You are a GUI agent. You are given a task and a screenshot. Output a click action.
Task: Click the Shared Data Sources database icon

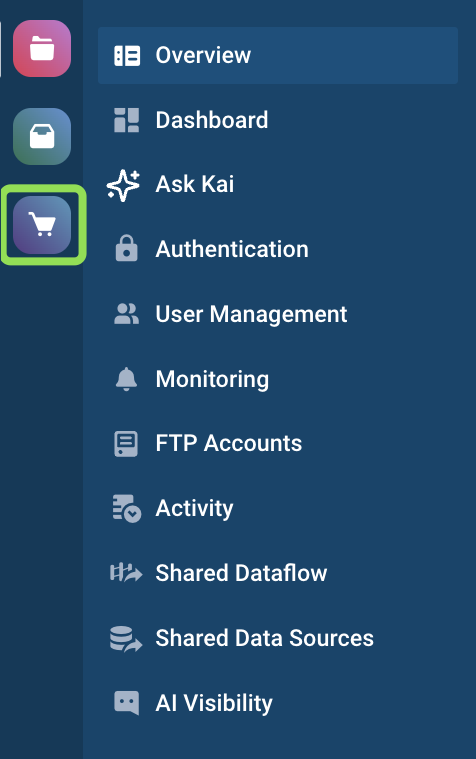(x=126, y=639)
